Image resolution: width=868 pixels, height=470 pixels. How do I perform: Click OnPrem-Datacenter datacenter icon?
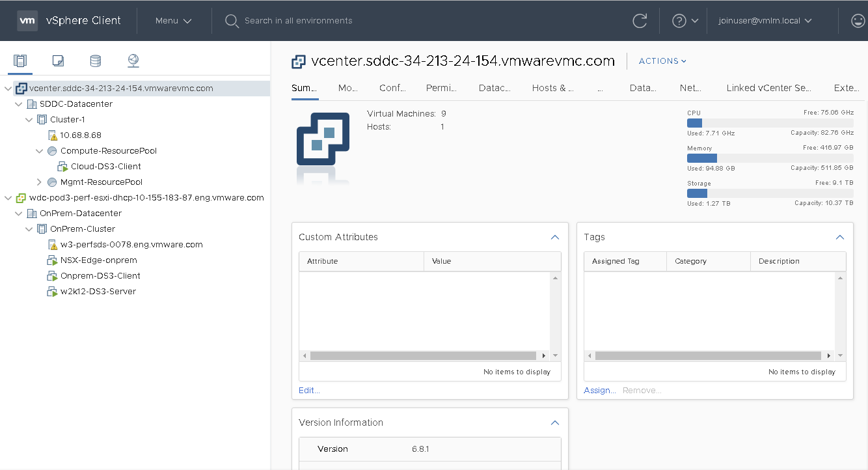point(31,214)
